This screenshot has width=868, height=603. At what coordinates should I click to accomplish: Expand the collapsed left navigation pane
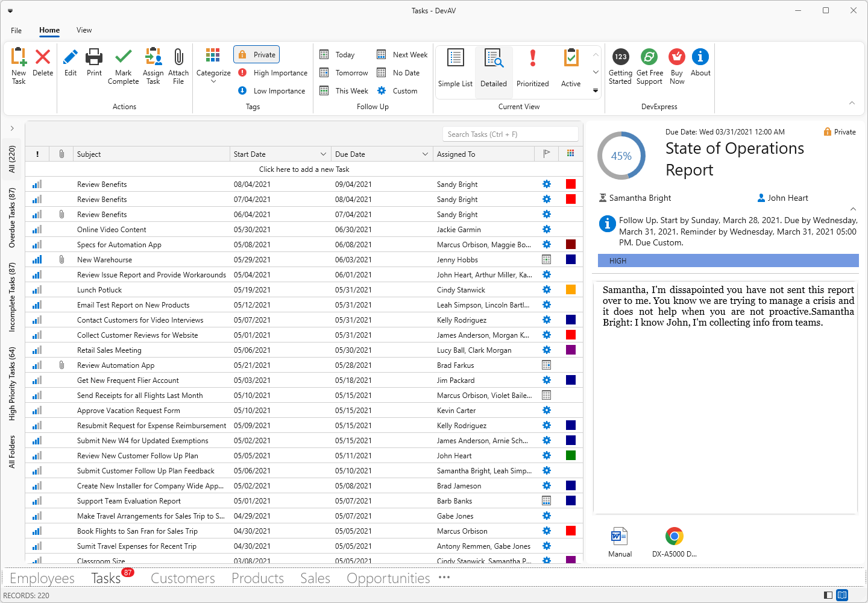12,128
